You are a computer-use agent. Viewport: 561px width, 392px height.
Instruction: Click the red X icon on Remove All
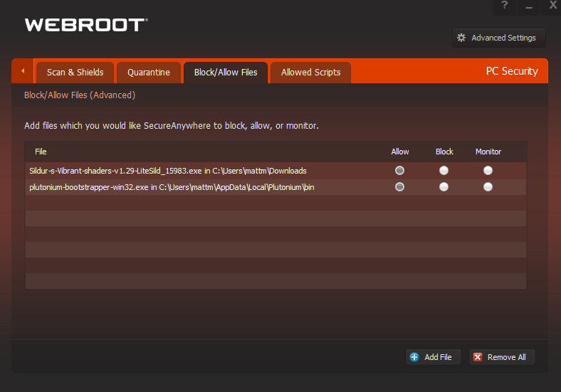coord(478,357)
